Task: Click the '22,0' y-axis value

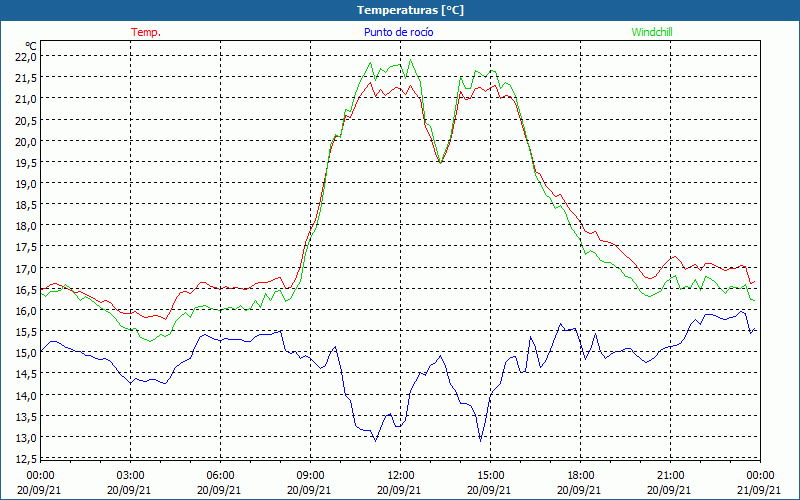Action: [x=25, y=56]
